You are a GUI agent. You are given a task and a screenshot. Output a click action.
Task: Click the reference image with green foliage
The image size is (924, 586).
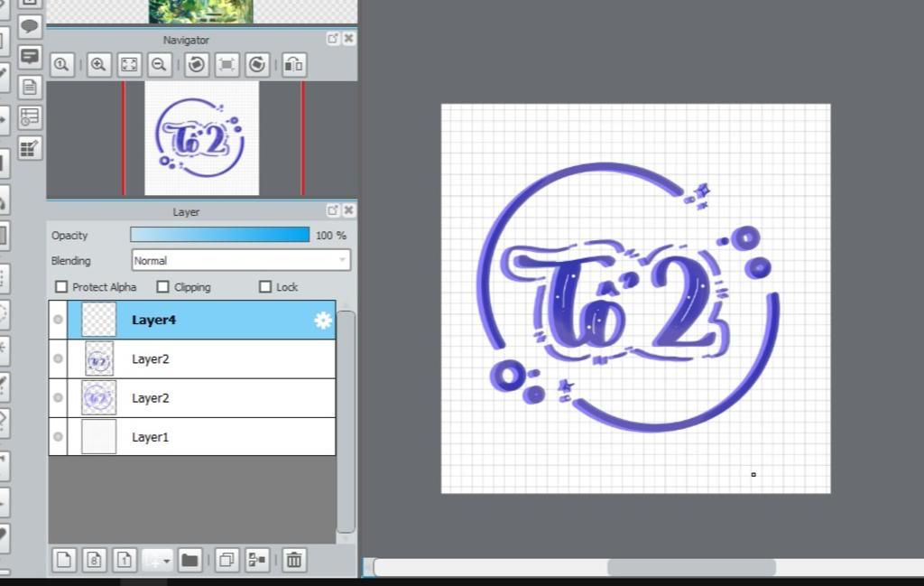[x=201, y=12]
